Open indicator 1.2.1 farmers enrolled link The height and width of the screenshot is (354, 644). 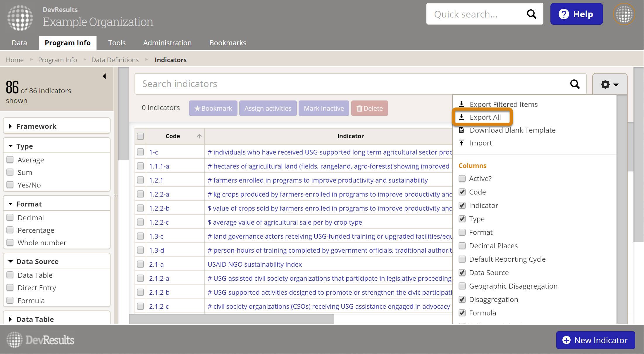pyautogui.click(x=317, y=180)
